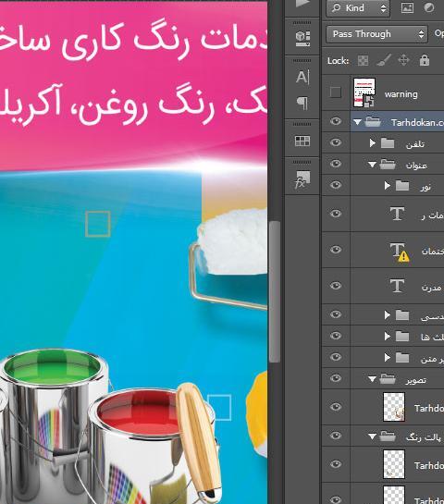This screenshot has width=444, height=504.
Task: Expand the ر متن group
Action: [387, 358]
